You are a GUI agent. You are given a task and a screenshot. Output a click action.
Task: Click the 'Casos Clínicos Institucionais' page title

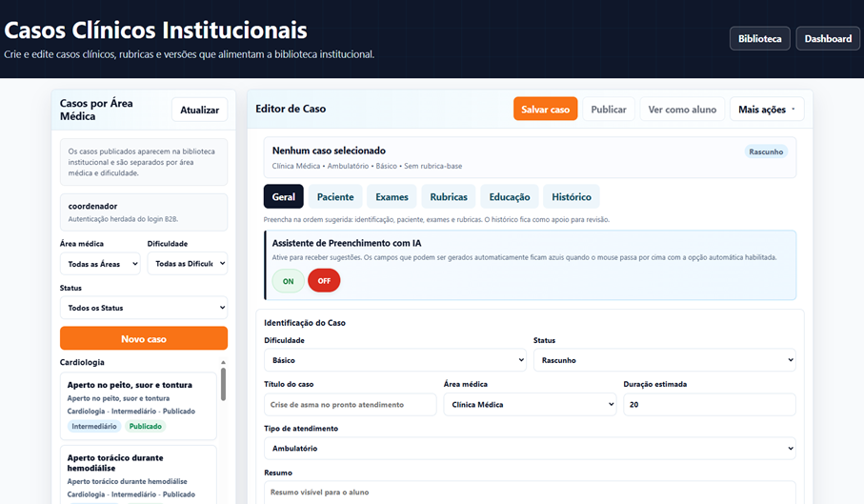click(155, 30)
